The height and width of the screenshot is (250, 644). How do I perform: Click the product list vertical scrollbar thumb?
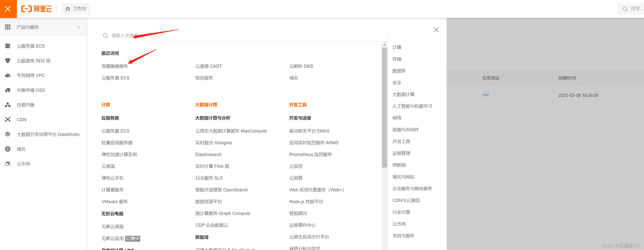pos(384,107)
